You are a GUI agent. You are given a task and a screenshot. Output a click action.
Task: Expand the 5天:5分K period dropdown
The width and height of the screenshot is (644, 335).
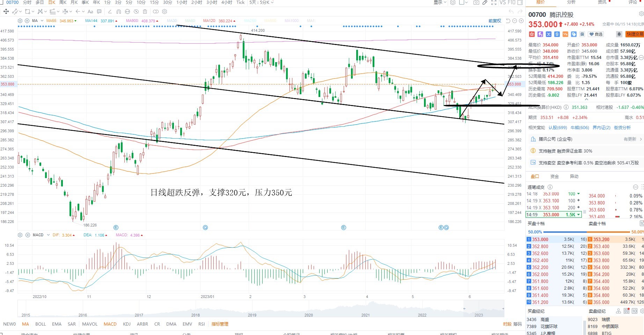[262, 2]
